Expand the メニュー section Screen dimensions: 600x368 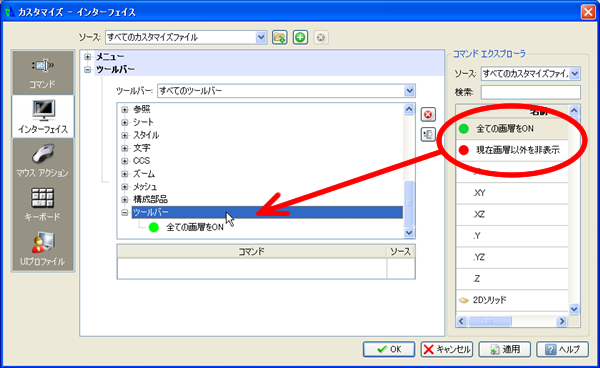[88, 57]
